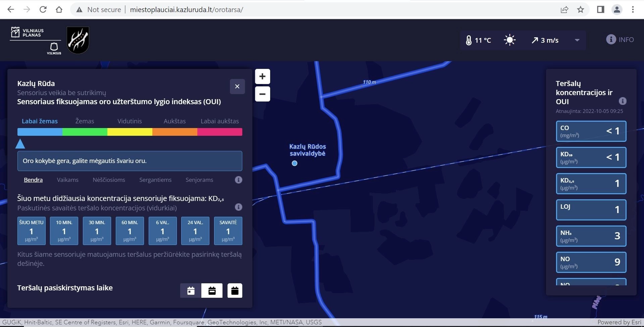The image size is (644, 327).
Task: Click the orange segment of the OUI scale
Action: pos(175,132)
